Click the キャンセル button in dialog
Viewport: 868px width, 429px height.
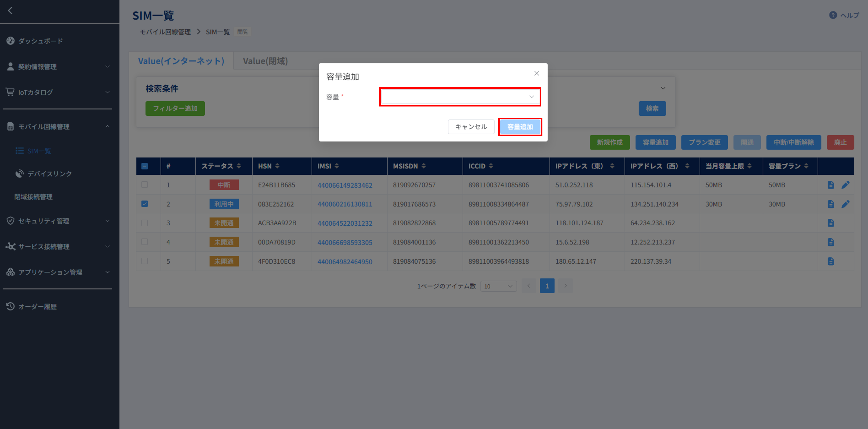coord(471,127)
